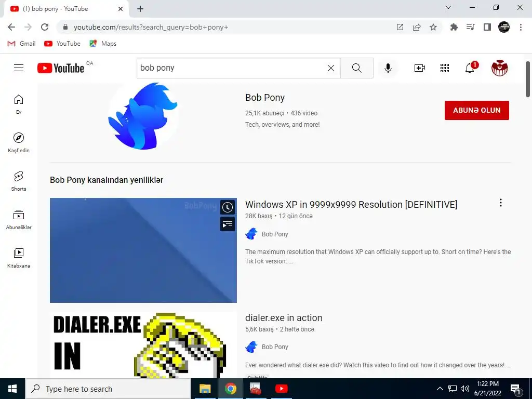Click the Chrome address bar URL
Viewport: 532px width, 399px height.
coord(151,27)
